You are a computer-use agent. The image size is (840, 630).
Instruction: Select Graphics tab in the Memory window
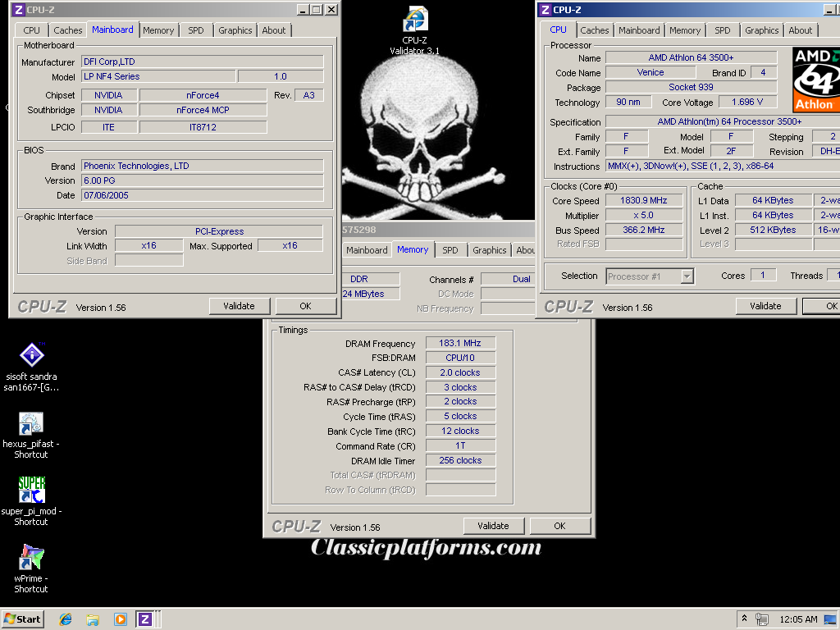[489, 250]
